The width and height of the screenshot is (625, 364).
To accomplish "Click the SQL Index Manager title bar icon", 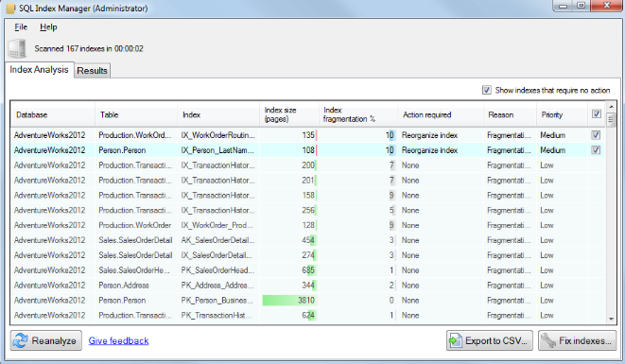I will click(x=10, y=8).
